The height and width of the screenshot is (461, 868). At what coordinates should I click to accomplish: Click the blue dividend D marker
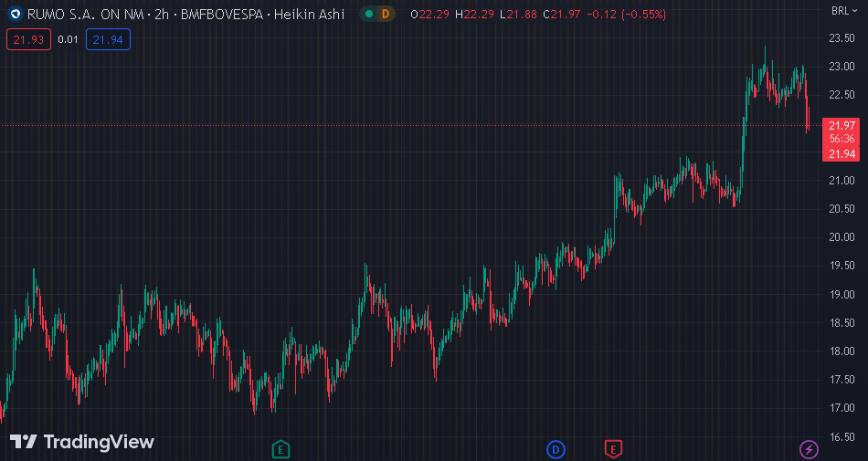(556, 448)
